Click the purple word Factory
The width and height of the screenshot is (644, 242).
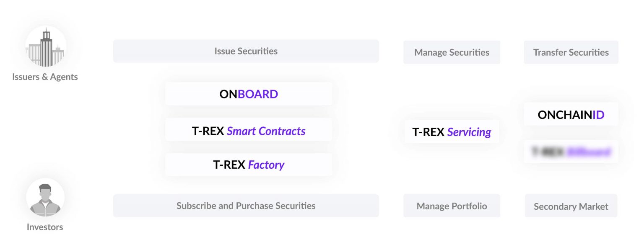266,165
